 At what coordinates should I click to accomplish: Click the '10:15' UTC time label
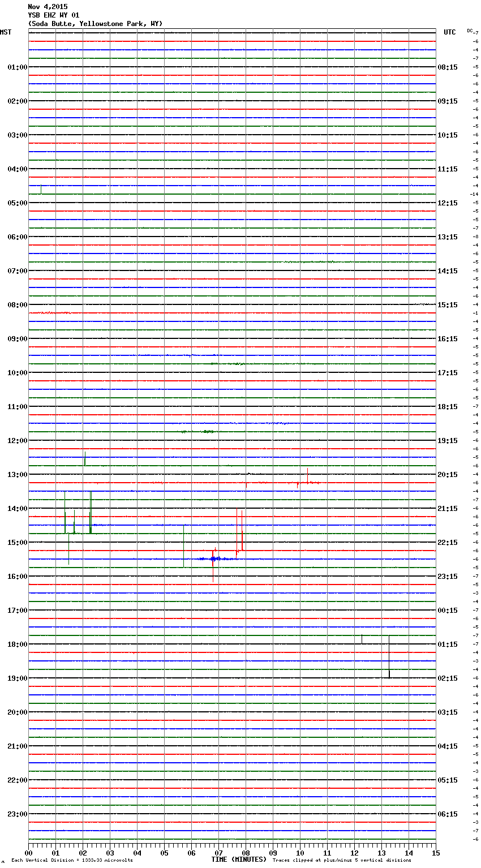pyautogui.click(x=448, y=135)
